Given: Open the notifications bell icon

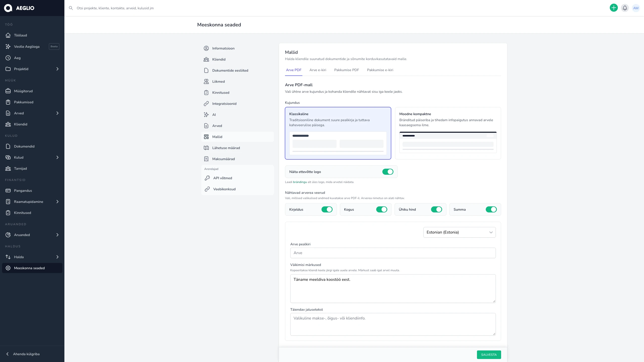Looking at the screenshot, I should (x=625, y=8).
